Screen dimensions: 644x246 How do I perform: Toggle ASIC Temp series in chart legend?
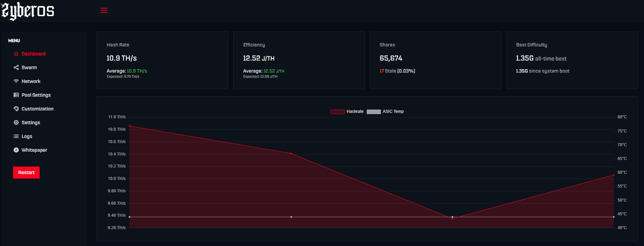[x=393, y=111]
